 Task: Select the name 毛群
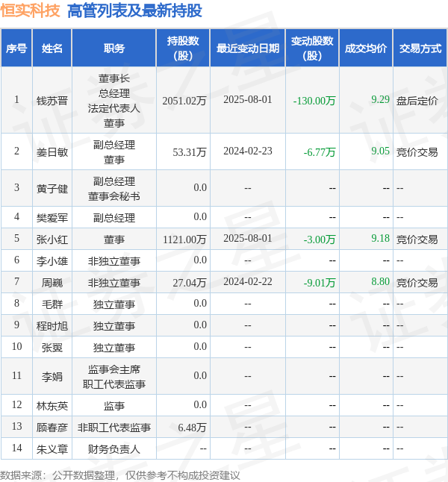coord(52,304)
